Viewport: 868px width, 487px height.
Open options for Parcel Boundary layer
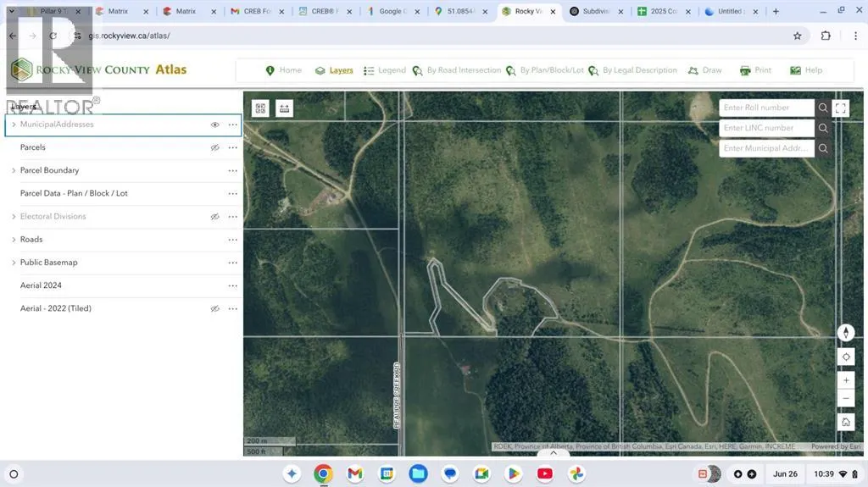(233, 171)
